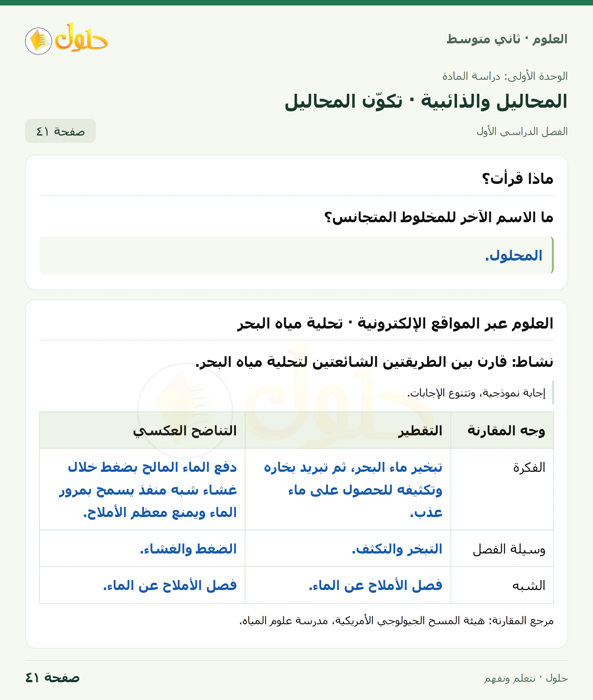
Task: Click the answer المحلول.
Action: (x=514, y=256)
